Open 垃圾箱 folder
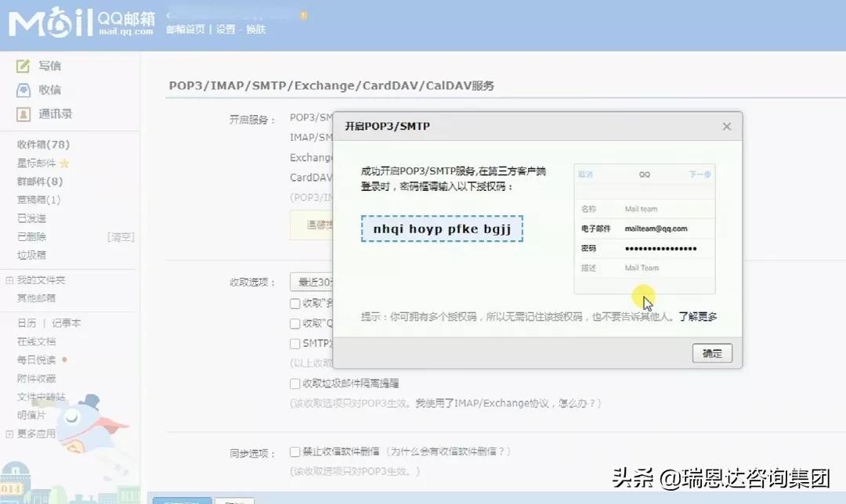This screenshot has height=504, width=846. point(31,254)
